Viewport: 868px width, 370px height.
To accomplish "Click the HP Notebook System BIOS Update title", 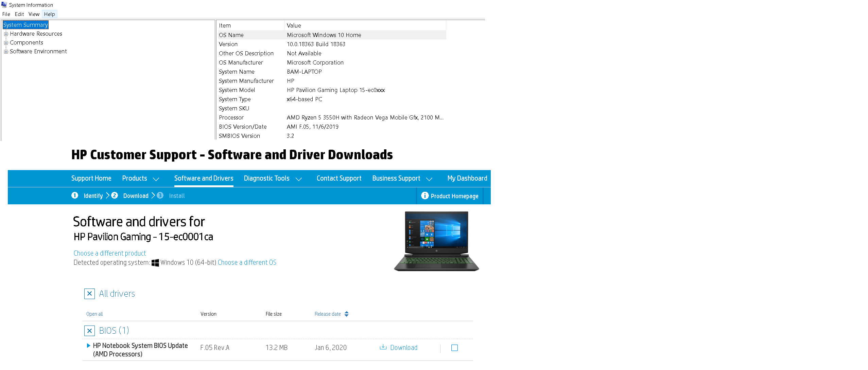I will pos(140,350).
